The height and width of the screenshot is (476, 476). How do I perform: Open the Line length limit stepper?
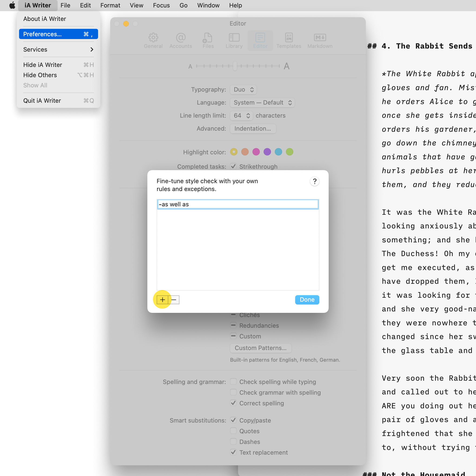pyautogui.click(x=241, y=116)
